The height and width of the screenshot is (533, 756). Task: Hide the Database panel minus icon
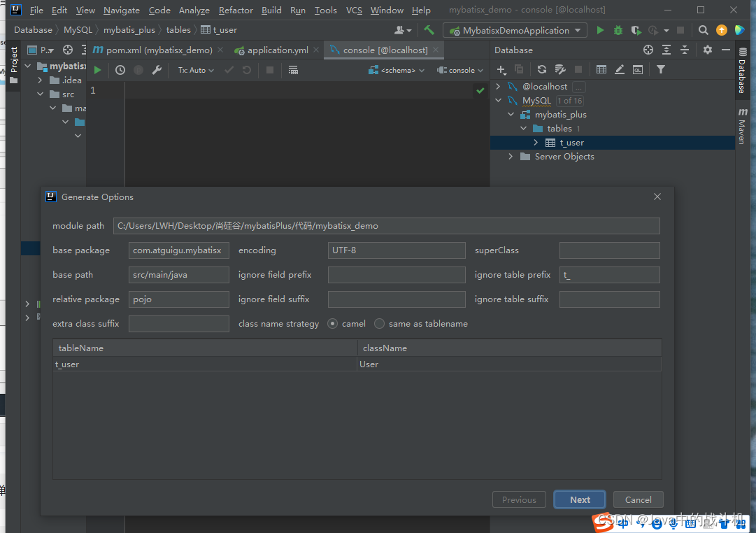tap(726, 50)
